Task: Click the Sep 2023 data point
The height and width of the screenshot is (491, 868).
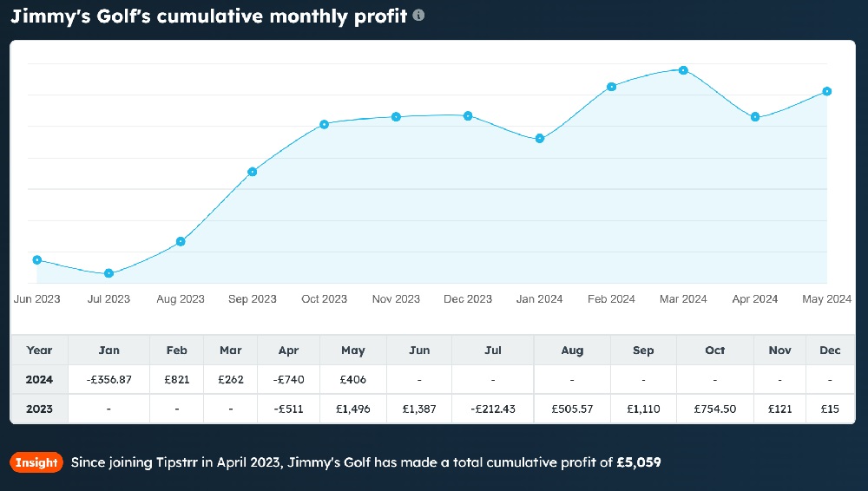Action: coord(253,172)
